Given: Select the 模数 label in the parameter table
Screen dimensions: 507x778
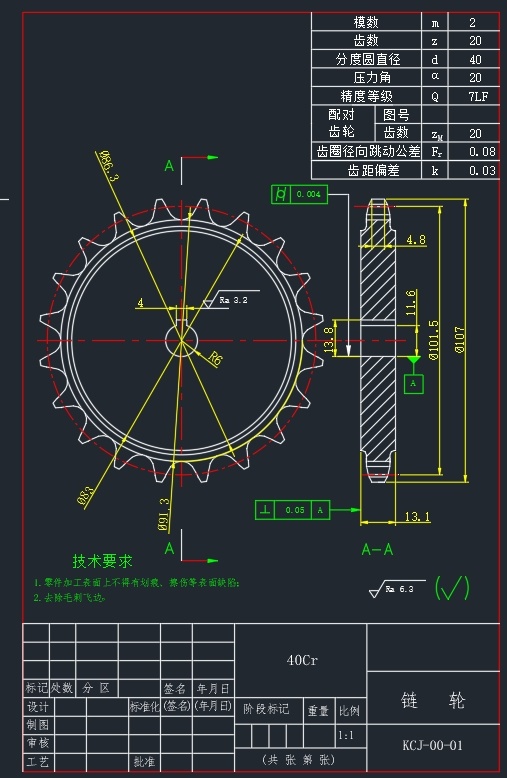Looking at the screenshot, I should tap(366, 22).
